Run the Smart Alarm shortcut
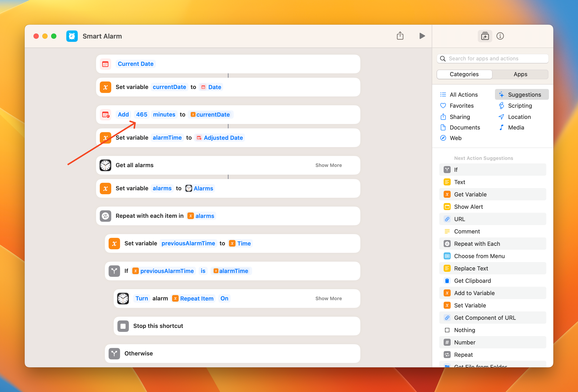 pos(422,36)
